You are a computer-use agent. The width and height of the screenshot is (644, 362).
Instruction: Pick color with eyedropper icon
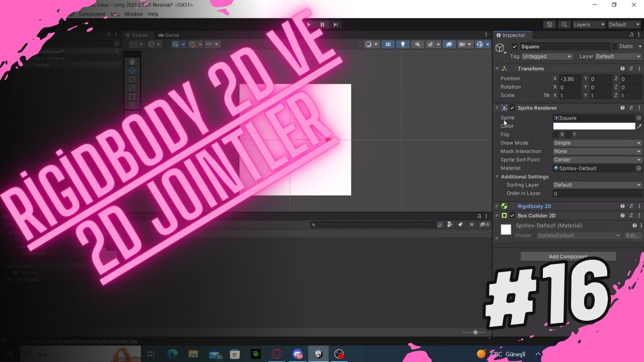[x=639, y=126]
